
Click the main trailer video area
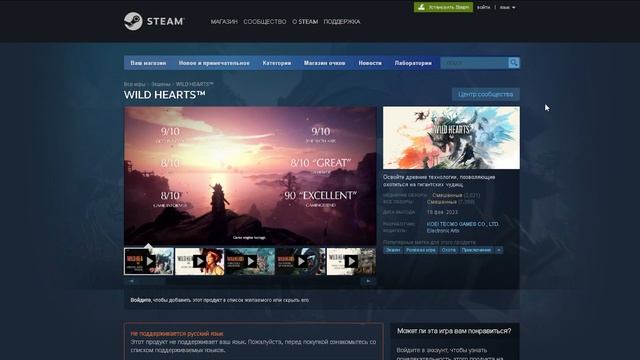tap(250, 176)
